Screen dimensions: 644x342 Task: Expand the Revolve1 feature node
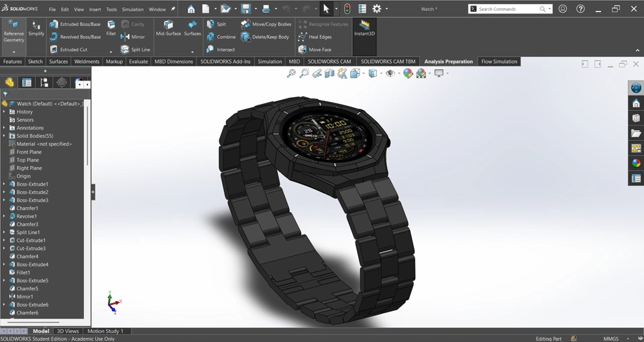pyautogui.click(x=4, y=216)
